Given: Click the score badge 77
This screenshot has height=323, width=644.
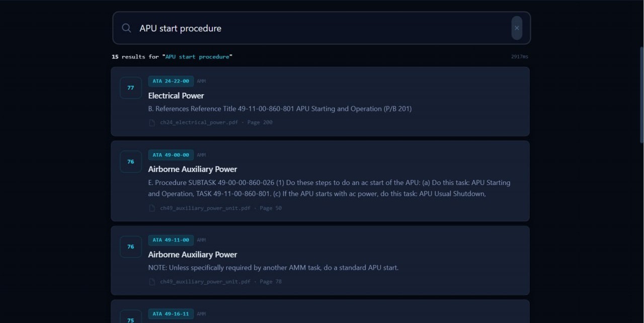Looking at the screenshot, I should tap(131, 88).
